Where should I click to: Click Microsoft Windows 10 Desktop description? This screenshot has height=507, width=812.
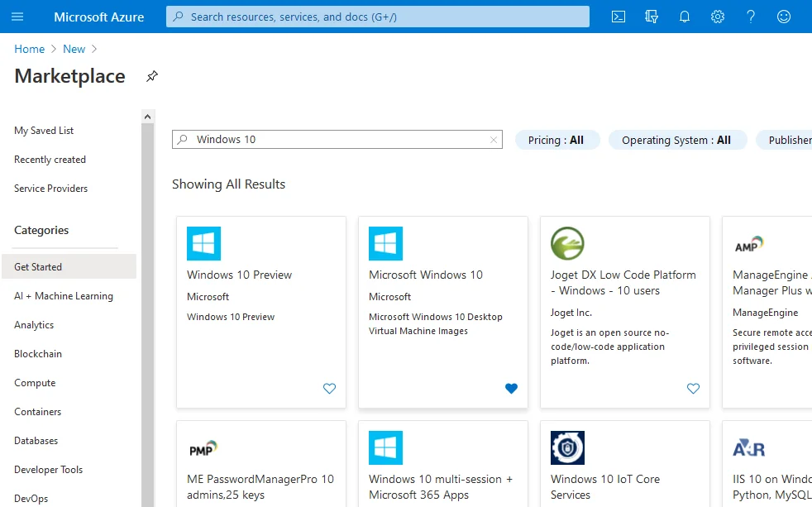tap(436, 324)
